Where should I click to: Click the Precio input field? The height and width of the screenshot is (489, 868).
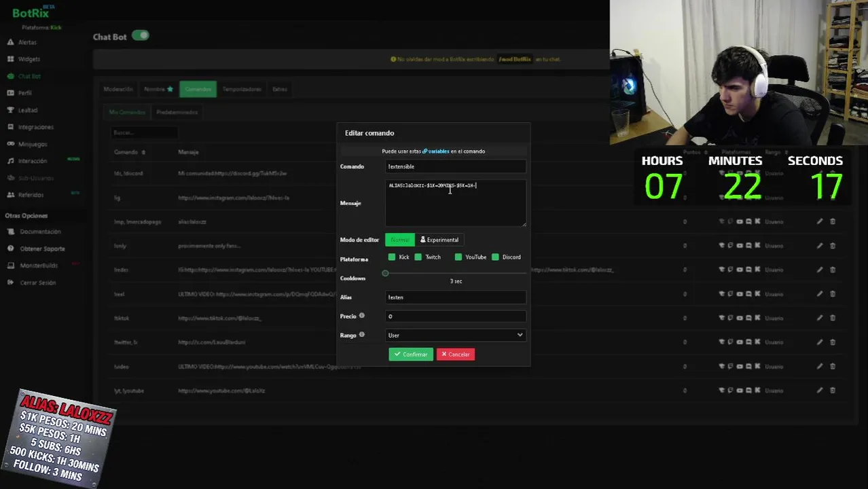point(456,316)
